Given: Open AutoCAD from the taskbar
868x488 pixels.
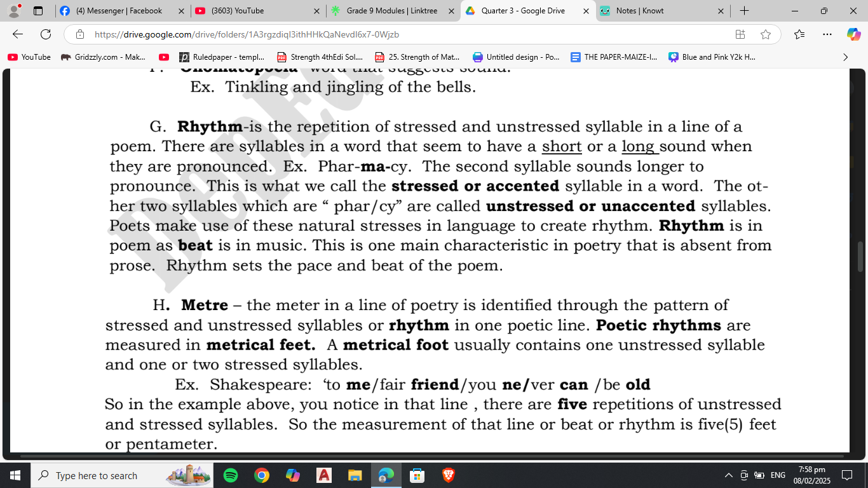Looking at the screenshot, I should pyautogui.click(x=324, y=475).
